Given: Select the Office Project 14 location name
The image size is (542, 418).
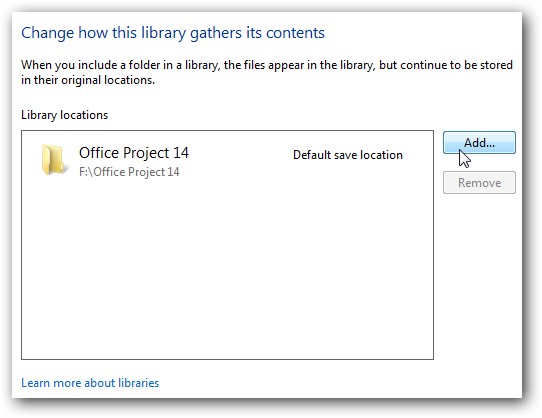Looking at the screenshot, I should click(134, 152).
